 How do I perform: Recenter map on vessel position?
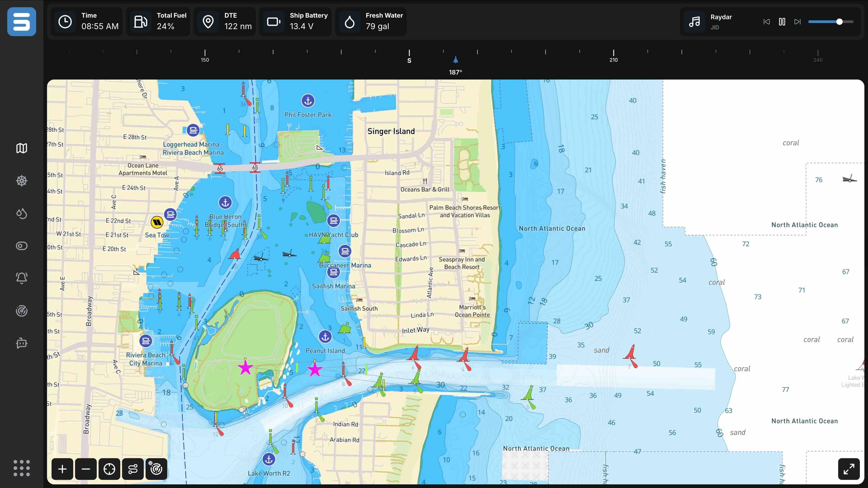coord(109,469)
